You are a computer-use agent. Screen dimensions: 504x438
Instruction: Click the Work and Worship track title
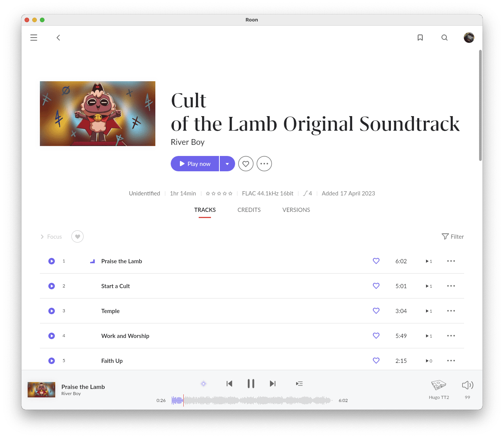125,336
